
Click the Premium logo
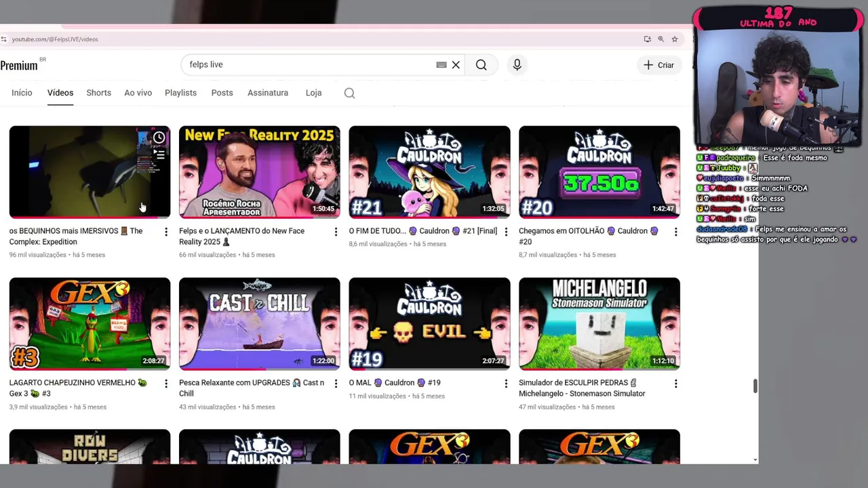[19, 65]
